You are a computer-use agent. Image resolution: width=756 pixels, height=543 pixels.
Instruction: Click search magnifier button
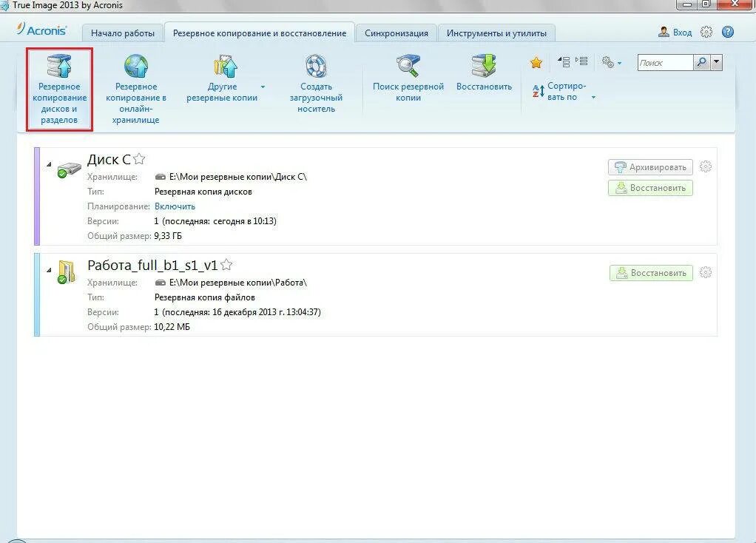pos(702,63)
